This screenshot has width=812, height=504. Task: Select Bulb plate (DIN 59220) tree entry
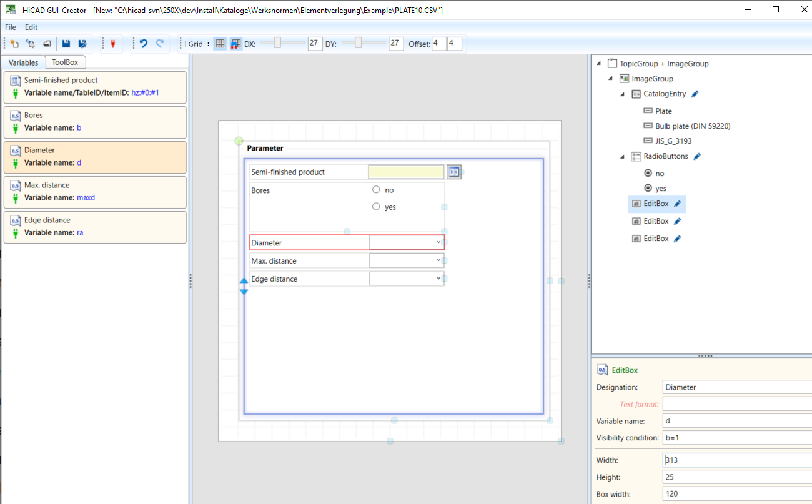(x=693, y=126)
